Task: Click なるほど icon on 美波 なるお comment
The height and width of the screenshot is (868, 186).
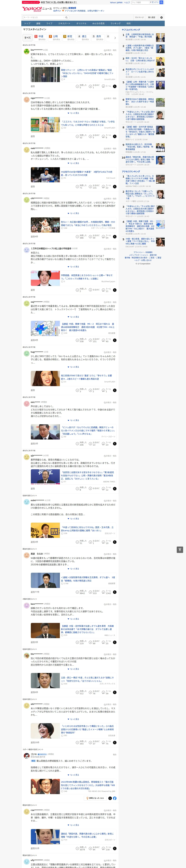Action: pyautogui.click(x=91, y=592)
